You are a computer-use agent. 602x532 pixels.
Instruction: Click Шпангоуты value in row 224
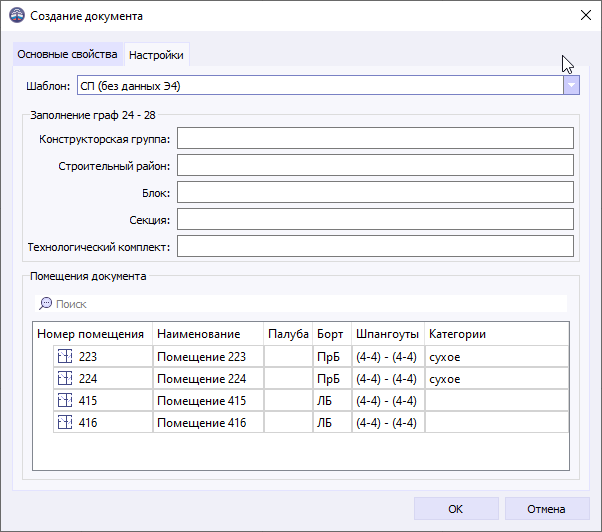(x=388, y=378)
